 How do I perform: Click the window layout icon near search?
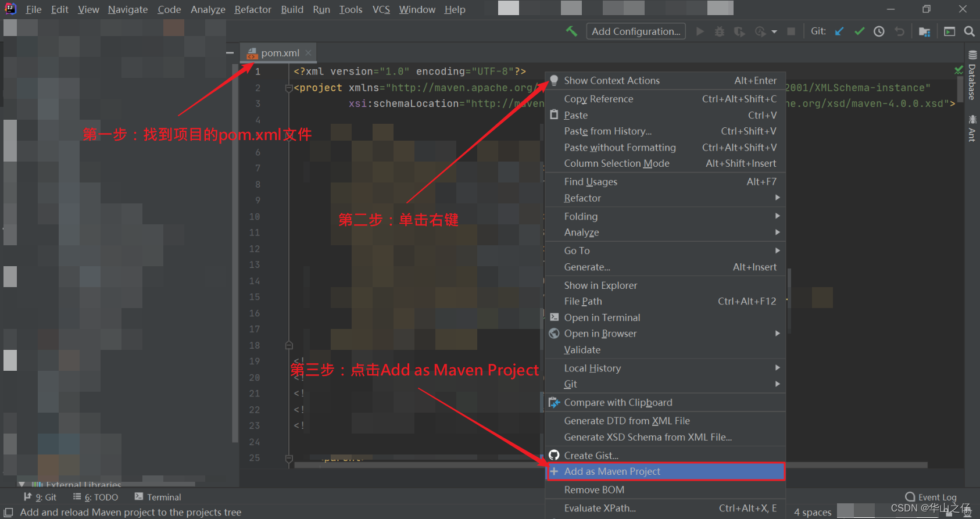click(x=949, y=31)
